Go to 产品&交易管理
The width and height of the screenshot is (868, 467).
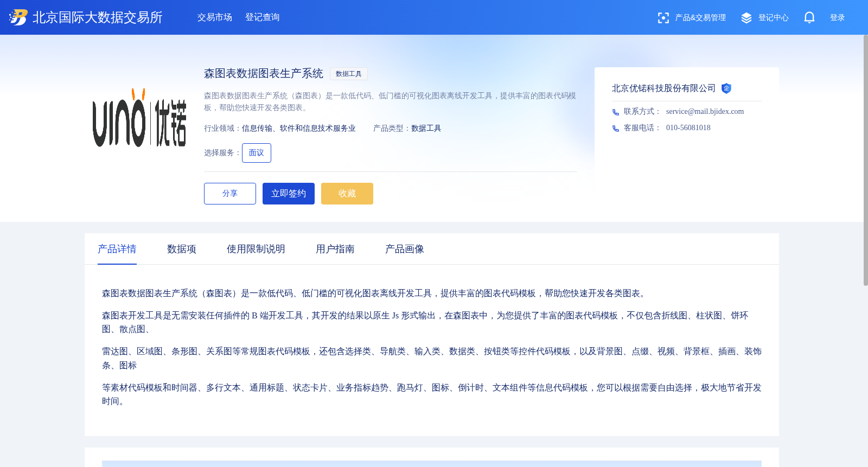click(700, 18)
